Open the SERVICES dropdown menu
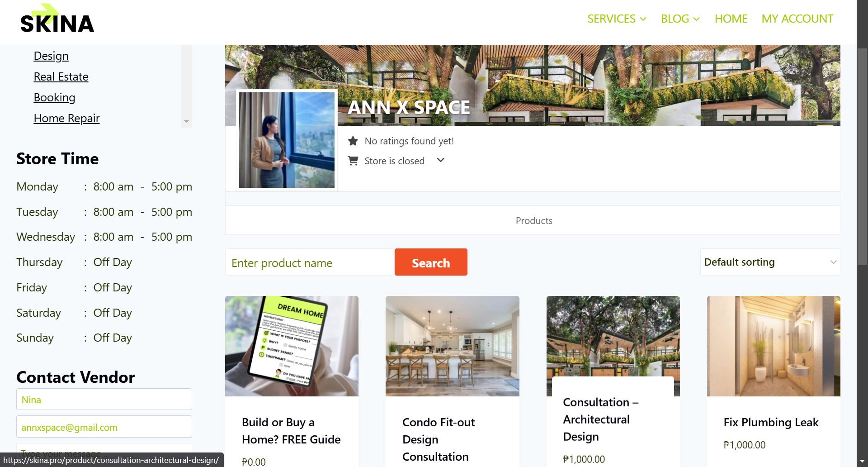Viewport: 868px width, 467px height. pyautogui.click(x=617, y=19)
